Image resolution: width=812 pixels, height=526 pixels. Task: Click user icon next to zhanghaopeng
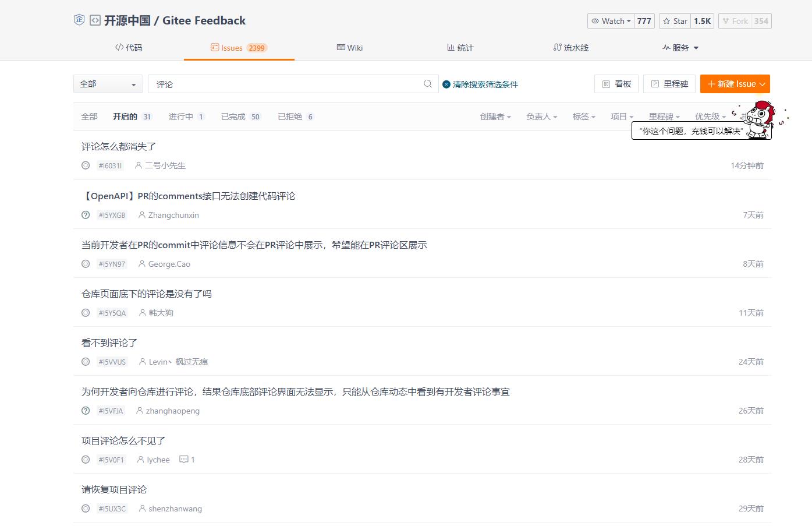click(140, 411)
